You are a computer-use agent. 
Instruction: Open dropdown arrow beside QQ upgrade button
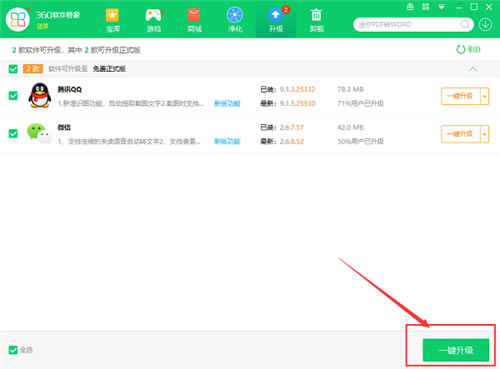[x=485, y=96]
